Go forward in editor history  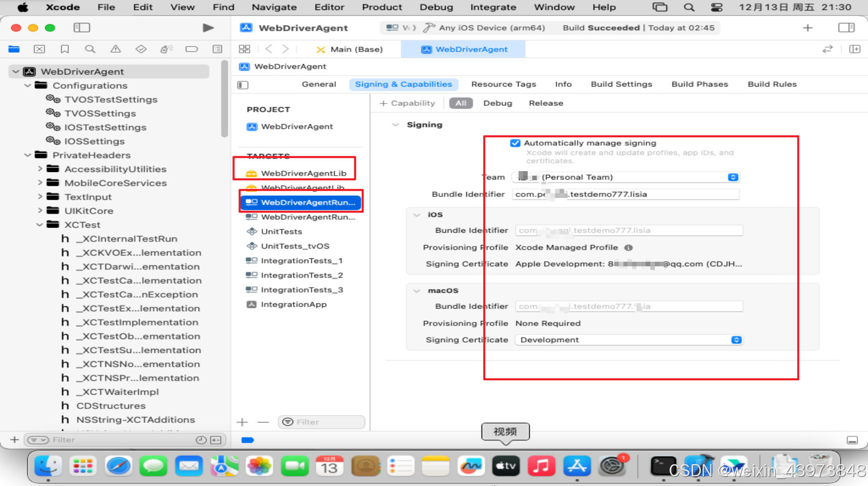(x=286, y=49)
